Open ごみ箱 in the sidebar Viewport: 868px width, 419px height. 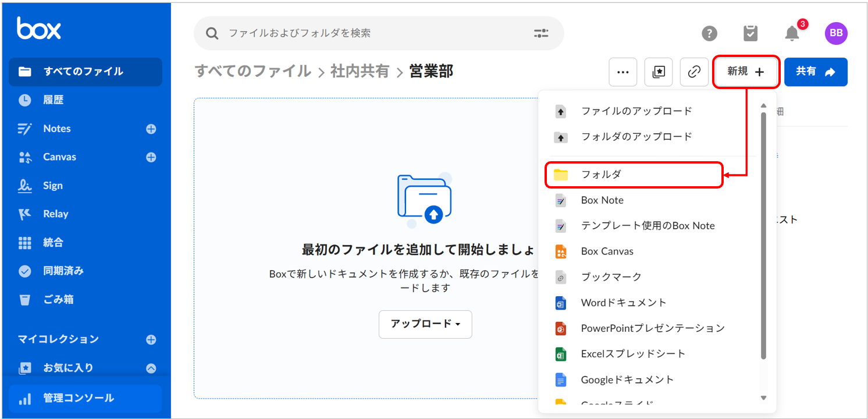pos(58,300)
